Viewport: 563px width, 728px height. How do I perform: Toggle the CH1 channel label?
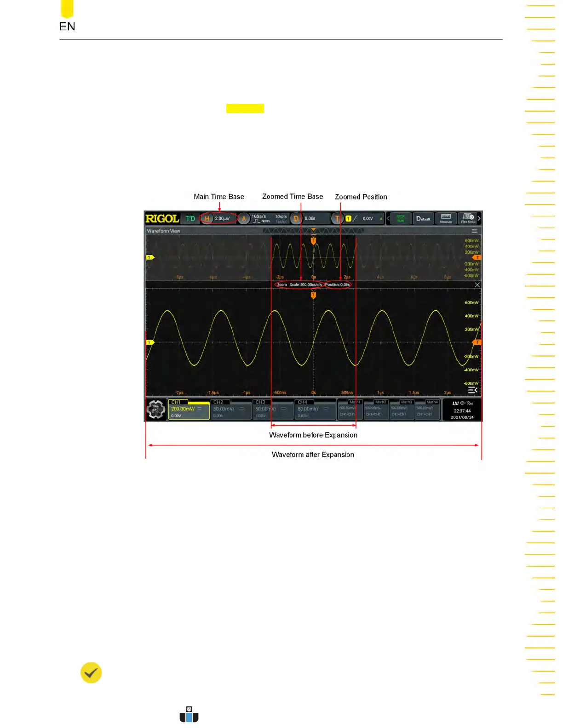[x=176, y=402]
